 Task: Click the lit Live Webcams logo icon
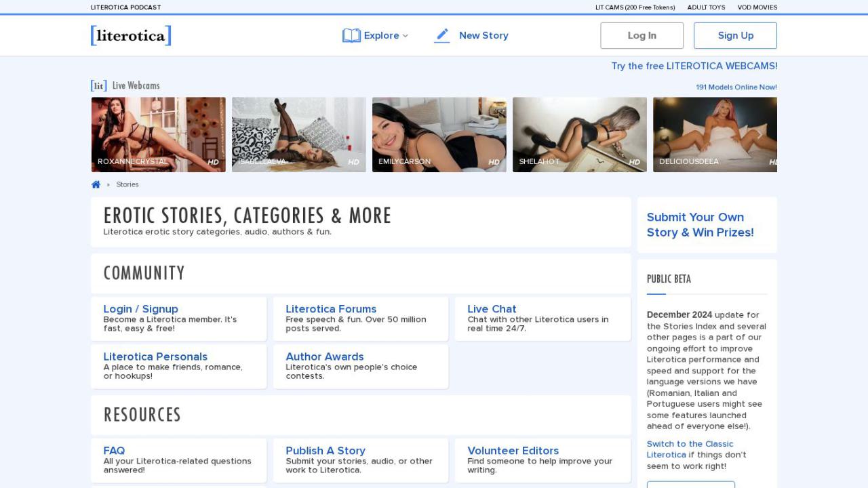tap(99, 85)
